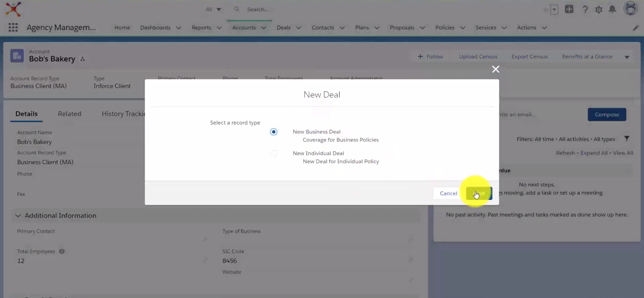
Task: Close the New Deal dialog with X
Action: (496, 69)
